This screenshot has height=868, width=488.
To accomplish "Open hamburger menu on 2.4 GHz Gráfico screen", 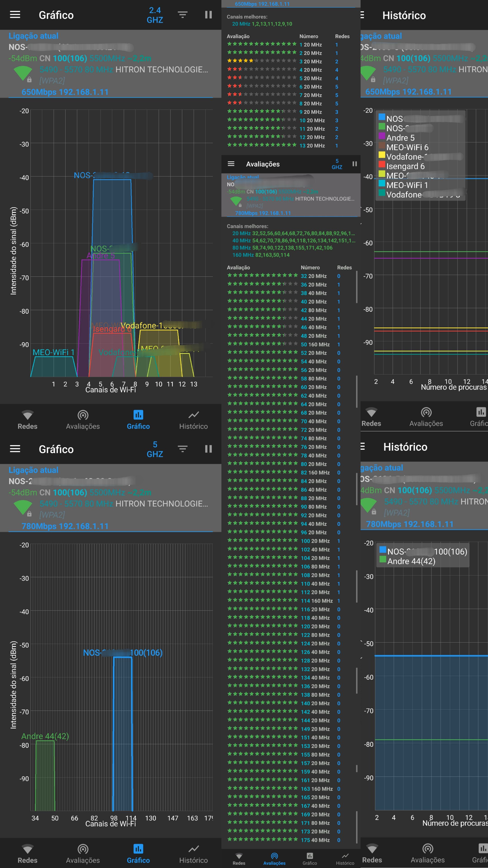I will [15, 15].
